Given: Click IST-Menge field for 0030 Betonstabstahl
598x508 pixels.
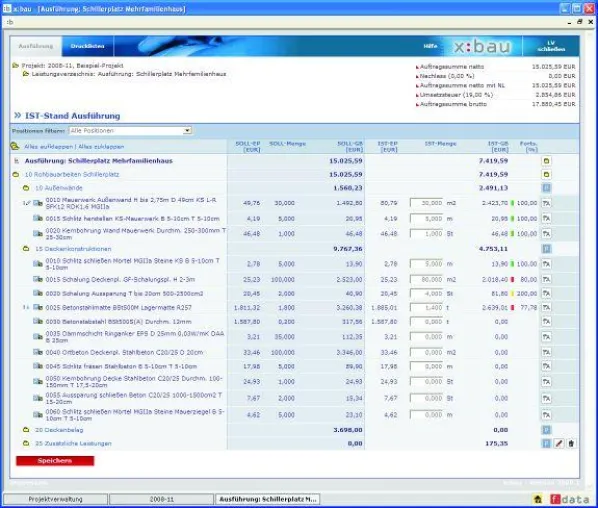Looking at the screenshot, I should pos(426,322).
